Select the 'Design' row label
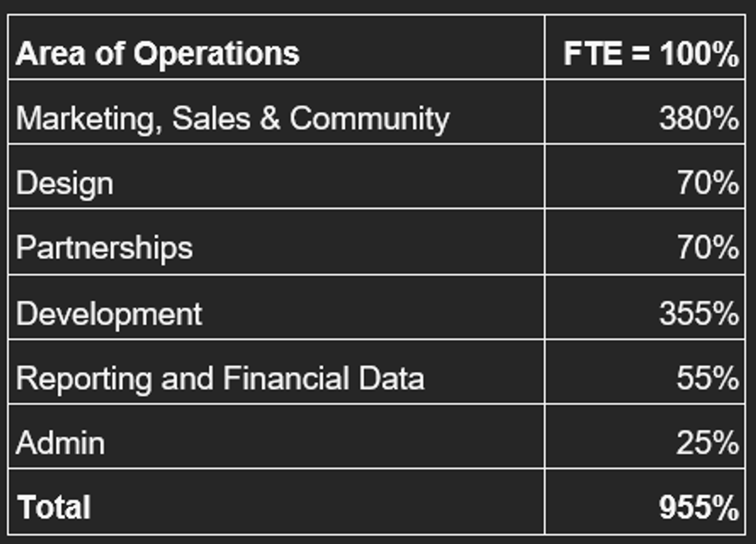The image size is (756, 544). [x=65, y=183]
